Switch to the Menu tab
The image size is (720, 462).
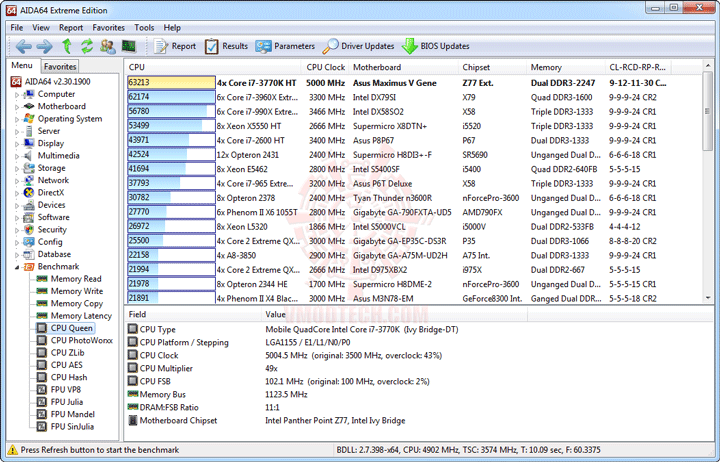click(22, 65)
